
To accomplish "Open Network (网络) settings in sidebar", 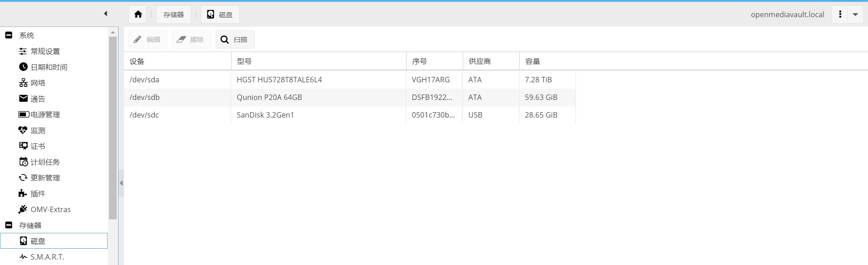I will tap(38, 83).
